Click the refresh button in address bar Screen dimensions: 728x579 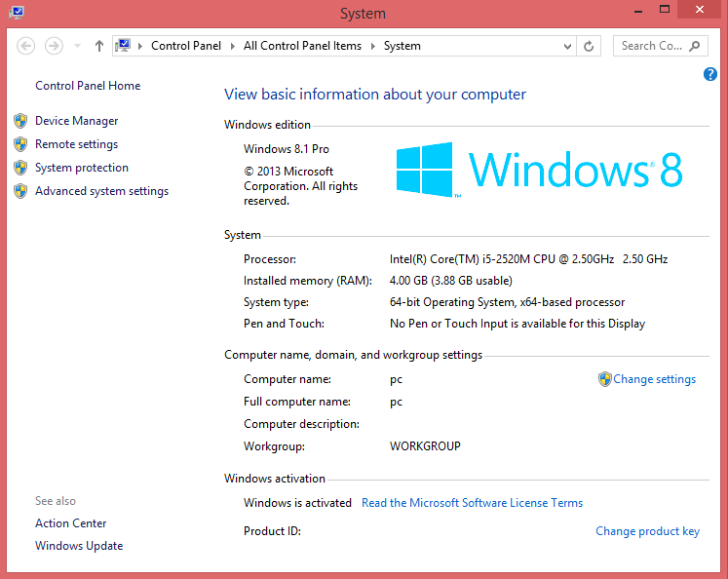pos(589,46)
